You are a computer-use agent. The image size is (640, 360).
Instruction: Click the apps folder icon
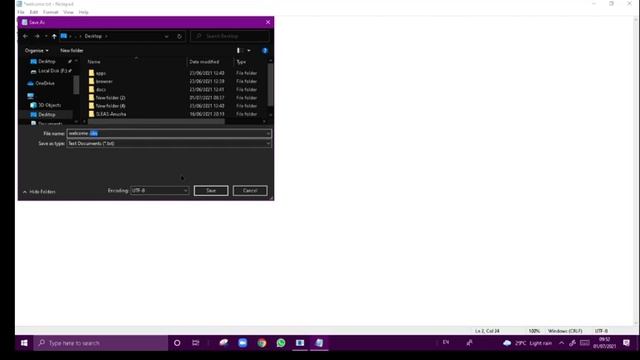point(91,73)
